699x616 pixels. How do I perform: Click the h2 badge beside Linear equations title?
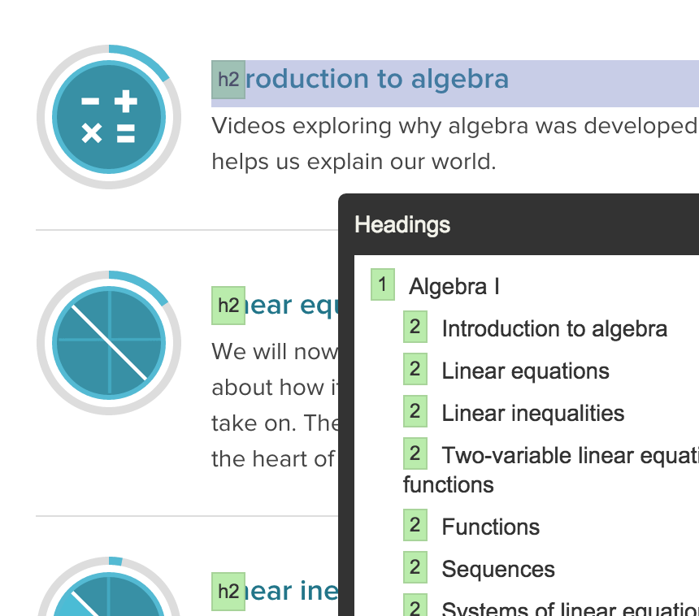click(x=228, y=306)
